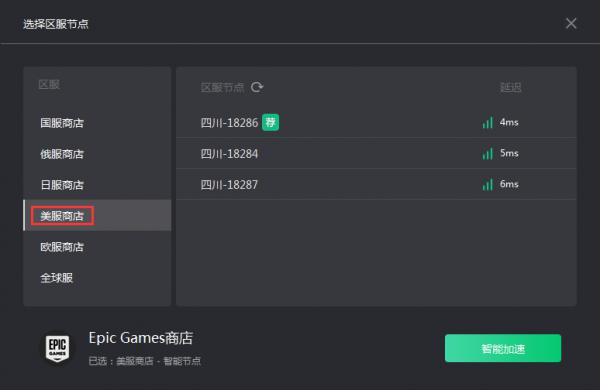This screenshot has height=390, width=600.
Task: Click signal bars icon for 5ms node
Action: (x=488, y=153)
